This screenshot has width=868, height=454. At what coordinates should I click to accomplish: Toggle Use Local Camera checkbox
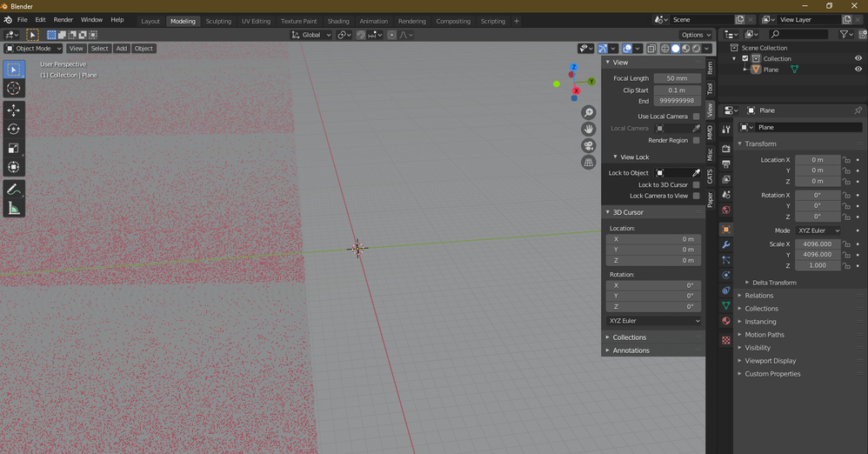(x=696, y=117)
